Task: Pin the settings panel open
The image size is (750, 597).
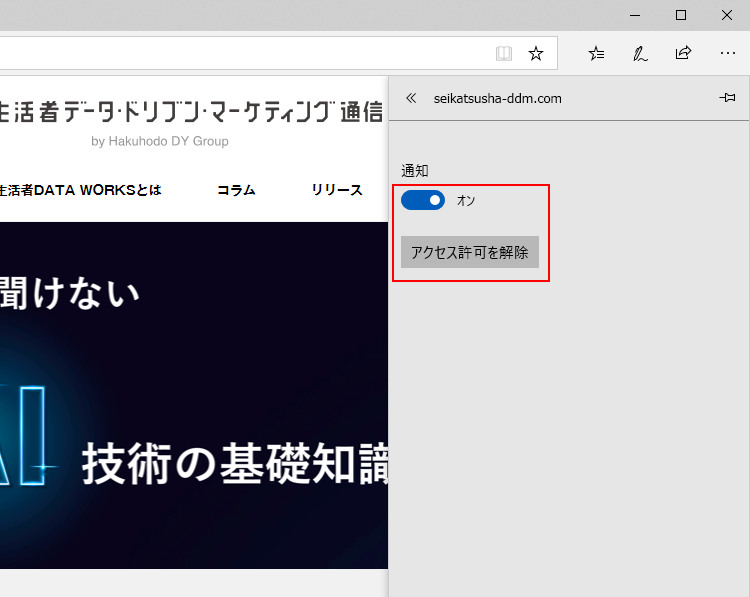Action: click(x=727, y=98)
